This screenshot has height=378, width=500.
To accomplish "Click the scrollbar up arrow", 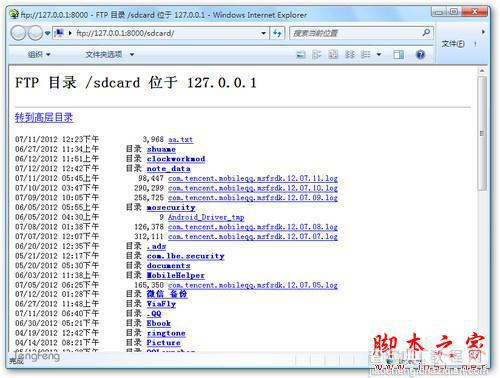I will (x=482, y=71).
